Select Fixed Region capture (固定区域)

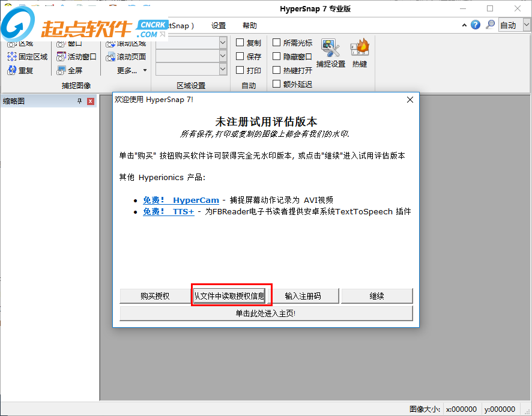pyautogui.click(x=28, y=56)
